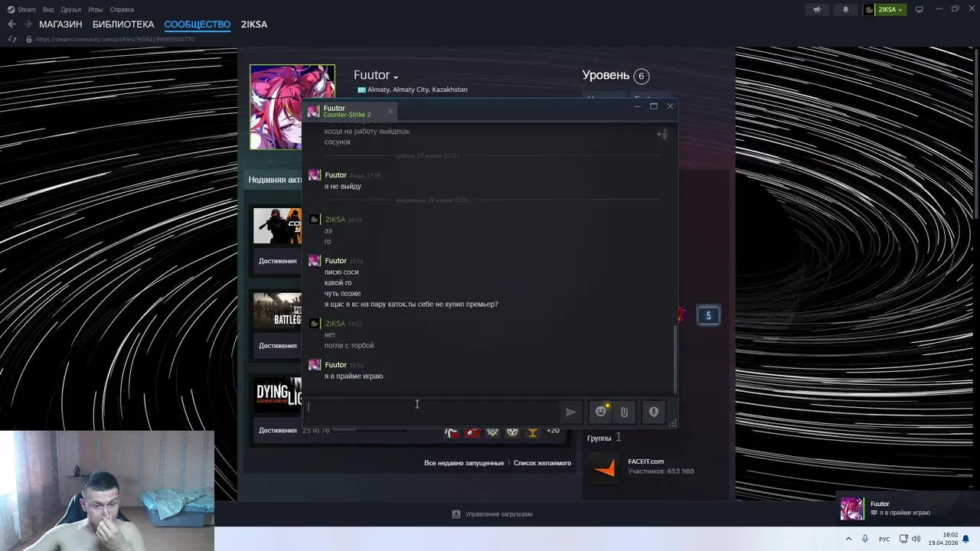
Task: Open the taskbar clock and date
Action: pos(943,539)
